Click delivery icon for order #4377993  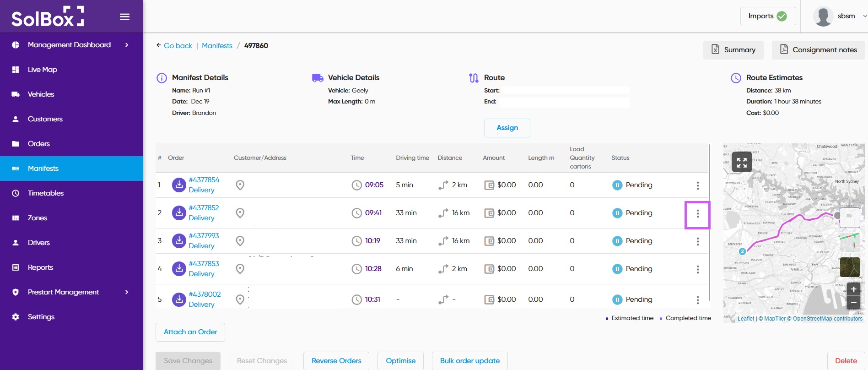(179, 241)
